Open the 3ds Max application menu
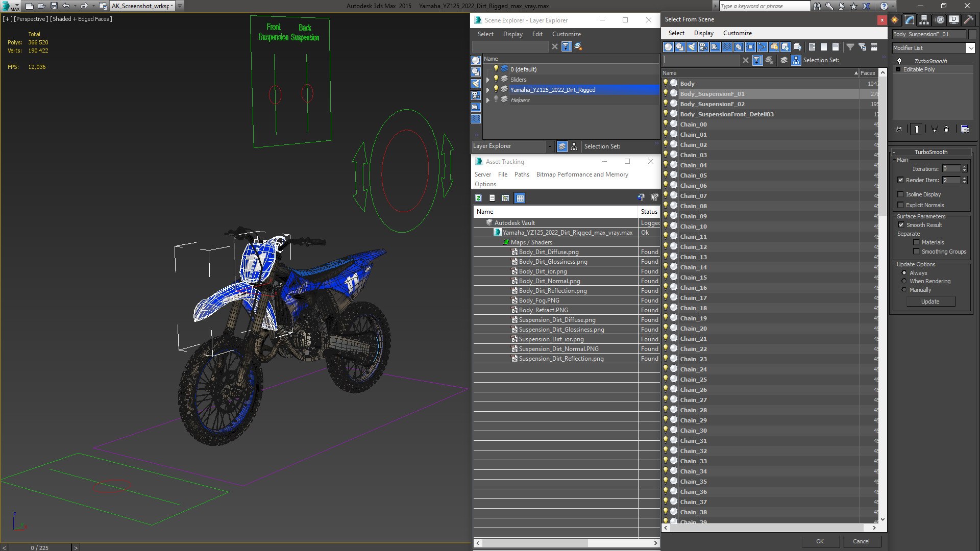Screen dimensions: 980x551 (x=10, y=6)
